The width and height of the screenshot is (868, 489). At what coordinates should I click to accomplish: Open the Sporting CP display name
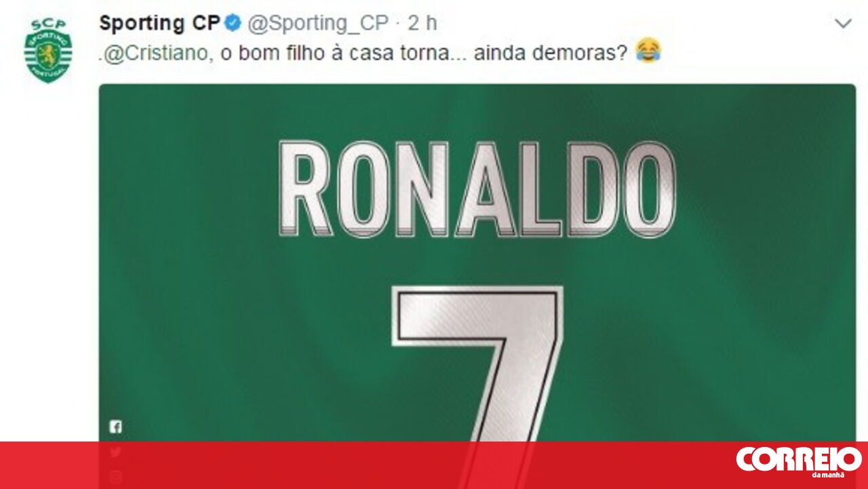159,23
